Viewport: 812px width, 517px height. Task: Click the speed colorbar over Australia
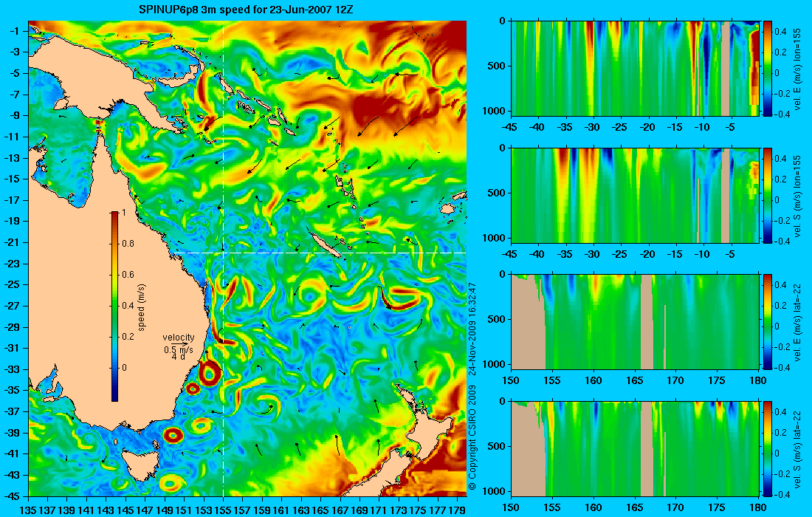(114, 307)
